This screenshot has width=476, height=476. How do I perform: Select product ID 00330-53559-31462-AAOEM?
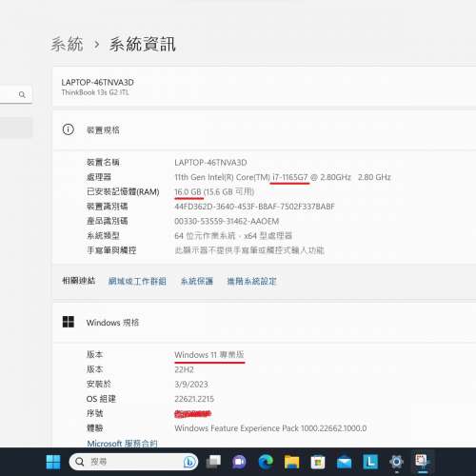pyautogui.click(x=227, y=221)
